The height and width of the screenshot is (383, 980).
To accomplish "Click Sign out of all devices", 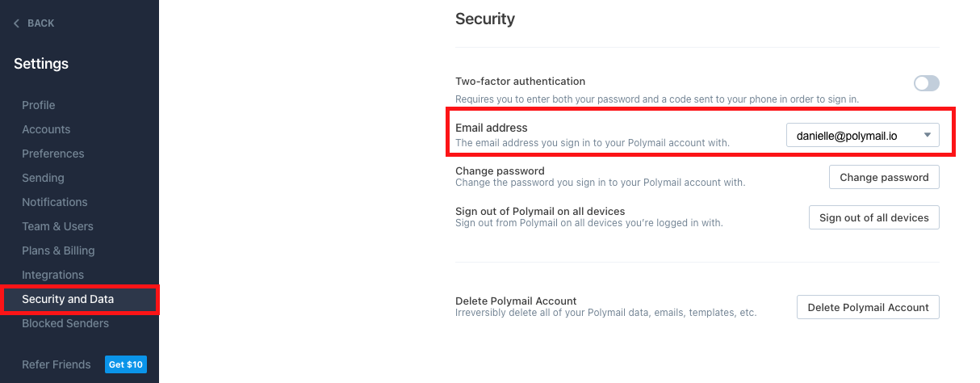I will 873,217.
